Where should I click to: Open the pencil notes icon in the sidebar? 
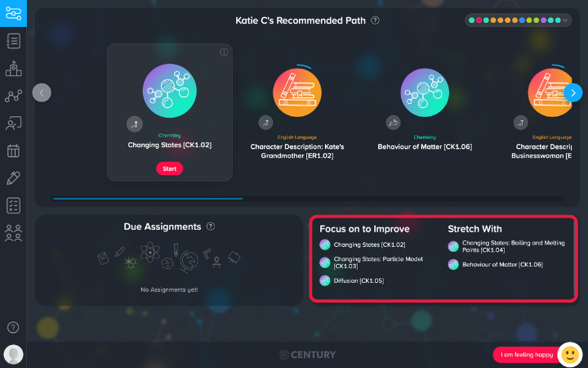click(x=13, y=178)
